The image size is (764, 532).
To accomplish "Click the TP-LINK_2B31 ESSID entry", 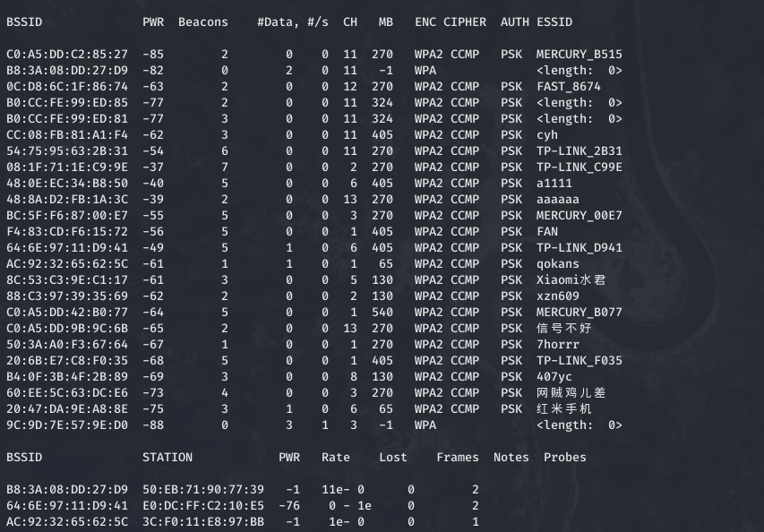I will [579, 151].
